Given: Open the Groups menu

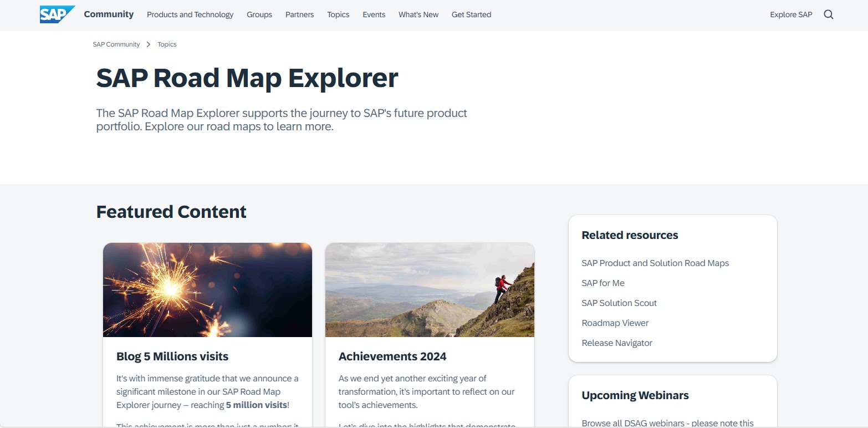Looking at the screenshot, I should 259,15.
